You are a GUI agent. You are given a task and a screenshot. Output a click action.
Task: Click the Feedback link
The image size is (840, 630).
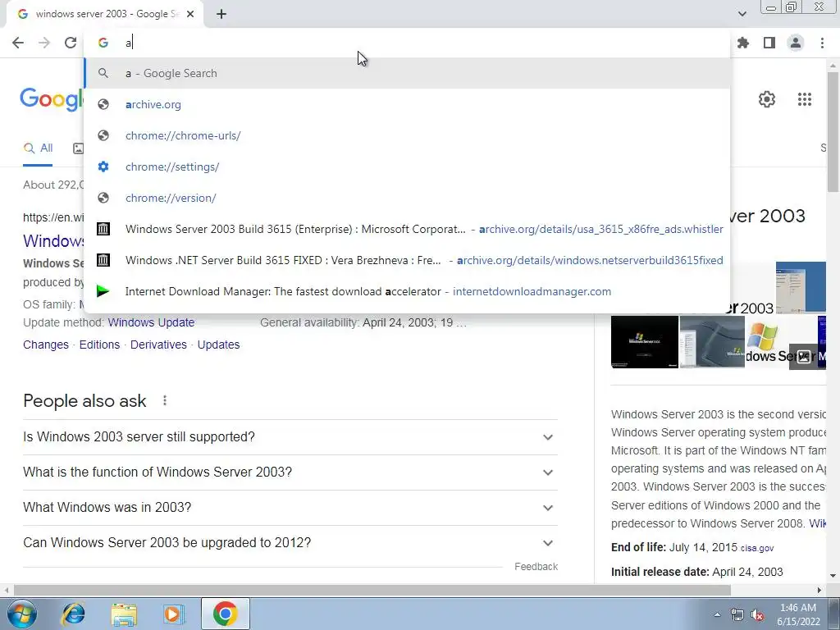(536, 567)
